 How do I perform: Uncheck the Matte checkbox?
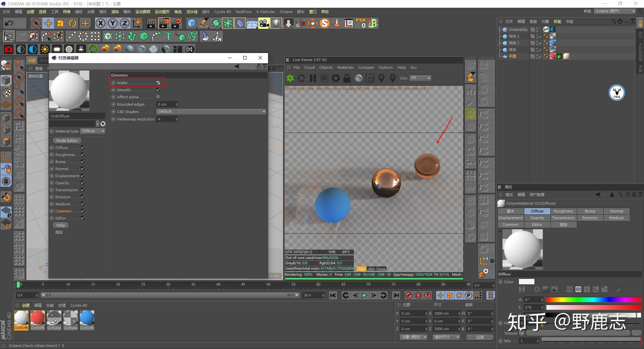[158, 83]
